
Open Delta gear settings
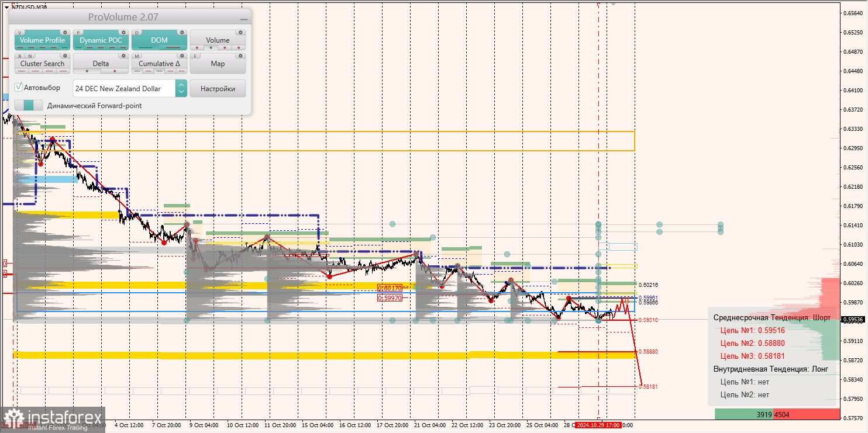pos(123,56)
